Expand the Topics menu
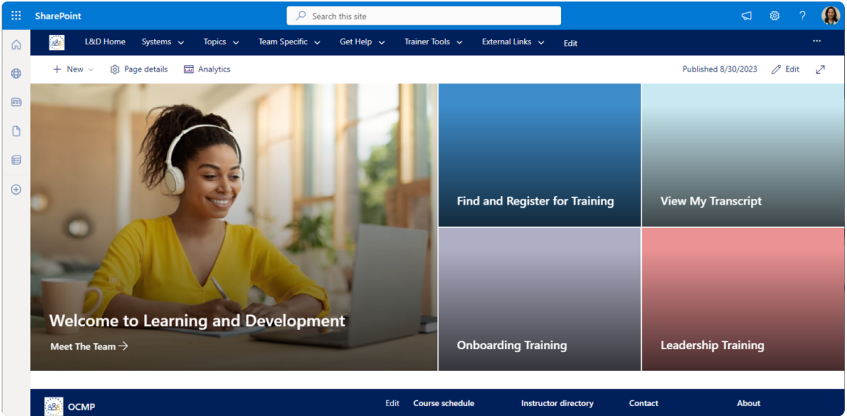 coord(221,42)
